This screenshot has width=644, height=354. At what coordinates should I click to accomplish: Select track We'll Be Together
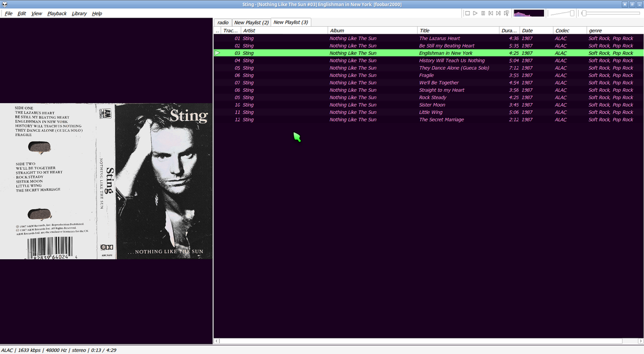tap(429, 83)
